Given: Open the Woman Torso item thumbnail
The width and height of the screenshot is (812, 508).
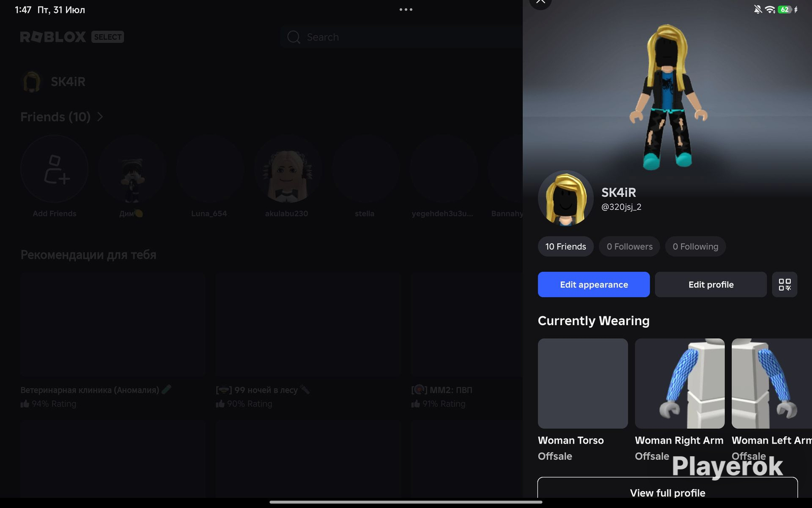Looking at the screenshot, I should point(583,384).
